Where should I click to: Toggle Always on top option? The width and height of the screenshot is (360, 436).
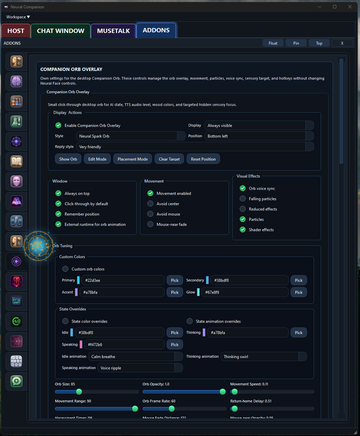pyautogui.click(x=58, y=193)
